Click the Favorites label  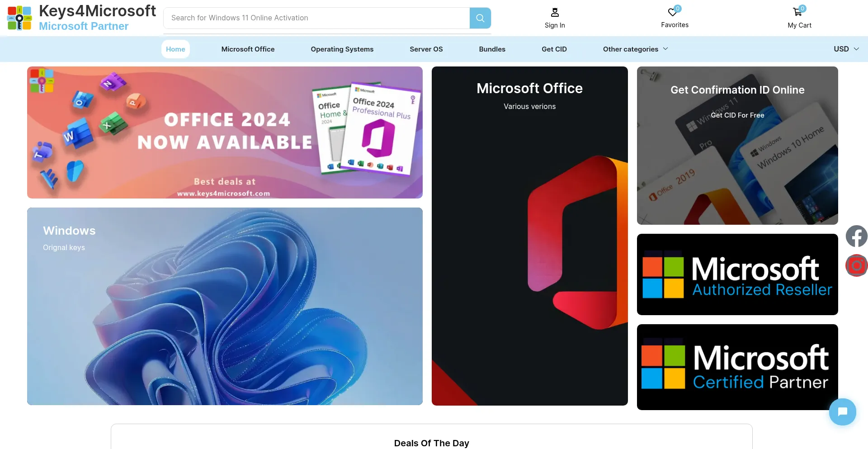[675, 25]
